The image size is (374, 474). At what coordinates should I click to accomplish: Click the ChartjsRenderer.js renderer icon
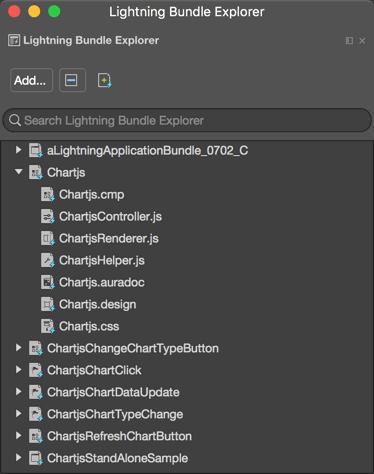(x=47, y=238)
